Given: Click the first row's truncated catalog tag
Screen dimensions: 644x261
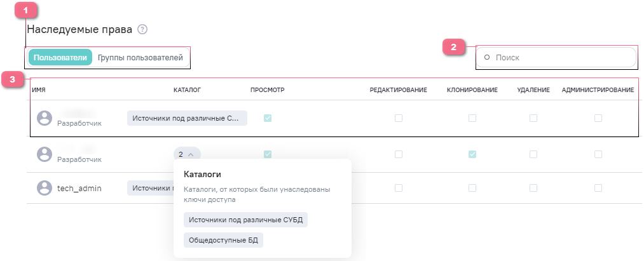Looking at the screenshot, I should click(x=187, y=118).
